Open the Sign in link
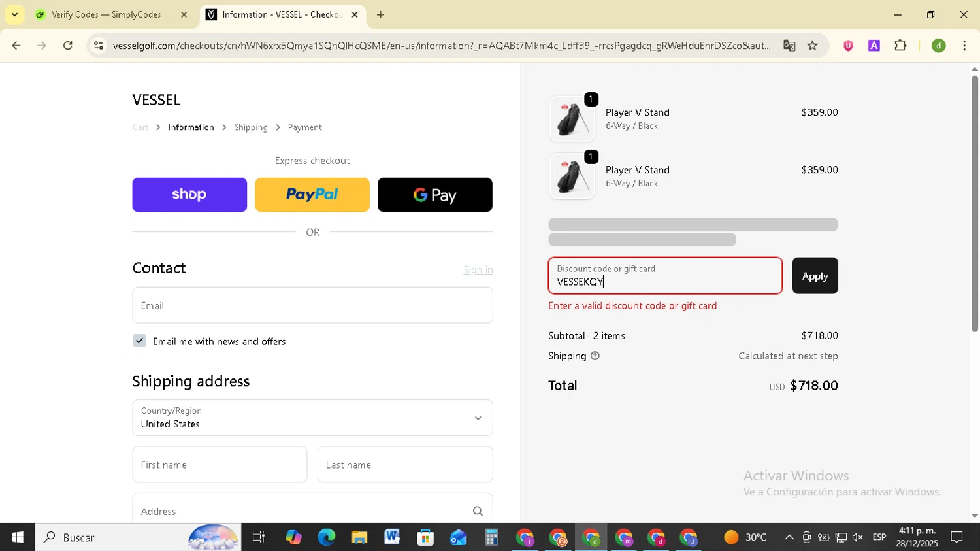This screenshot has height=551, width=980. coord(478,270)
